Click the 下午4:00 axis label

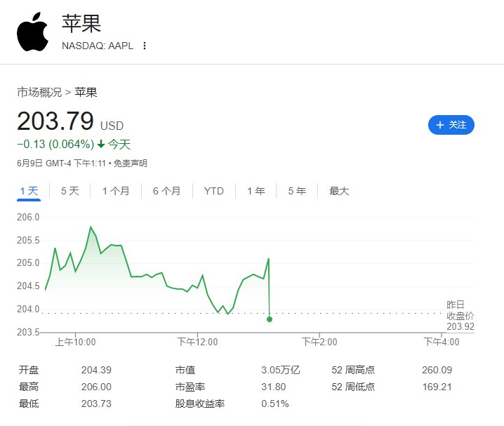(x=442, y=342)
